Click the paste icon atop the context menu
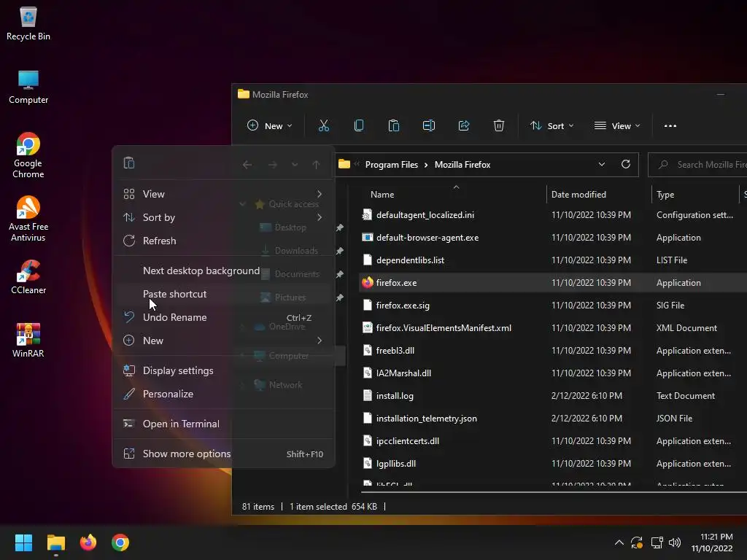747x560 pixels. tap(129, 163)
